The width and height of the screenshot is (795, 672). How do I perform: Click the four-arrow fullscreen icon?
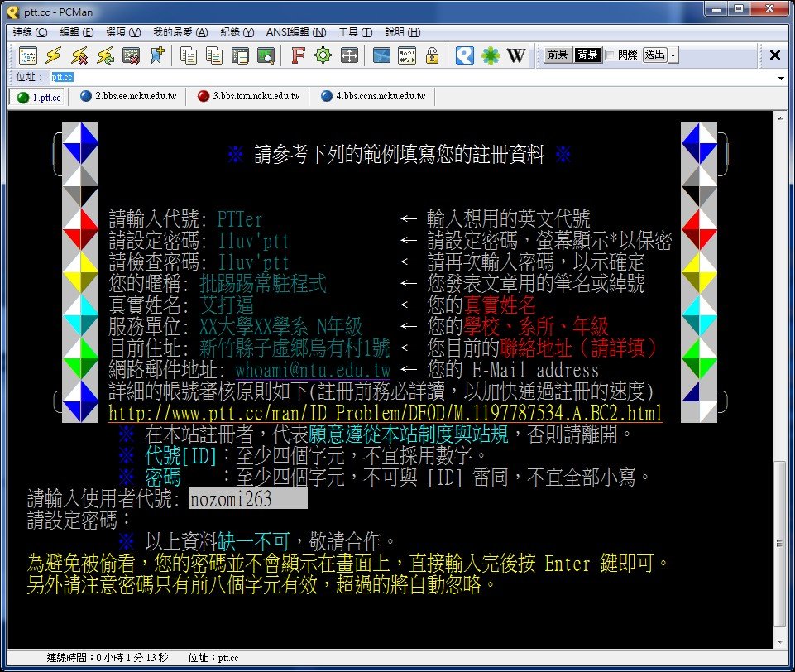coord(349,55)
